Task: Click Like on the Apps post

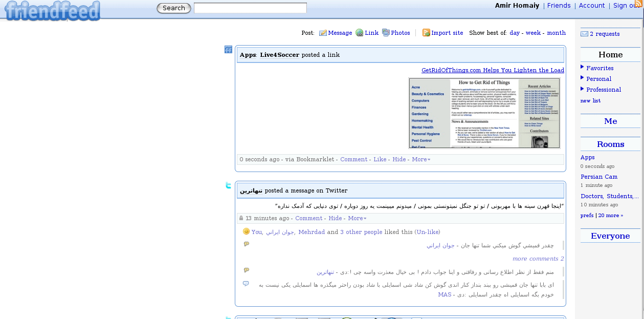Action: (x=380, y=160)
